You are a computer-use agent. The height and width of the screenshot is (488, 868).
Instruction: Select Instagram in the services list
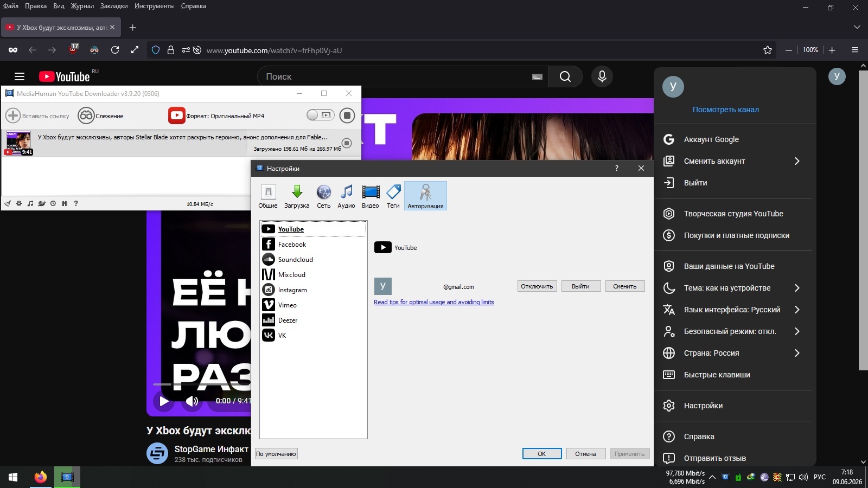(314, 290)
